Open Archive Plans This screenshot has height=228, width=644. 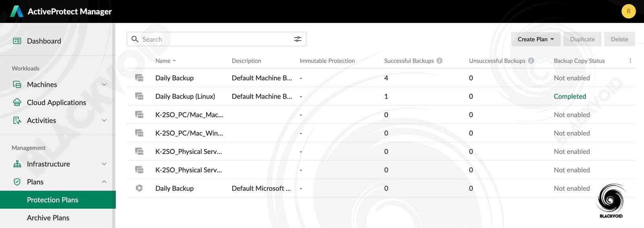(48, 218)
